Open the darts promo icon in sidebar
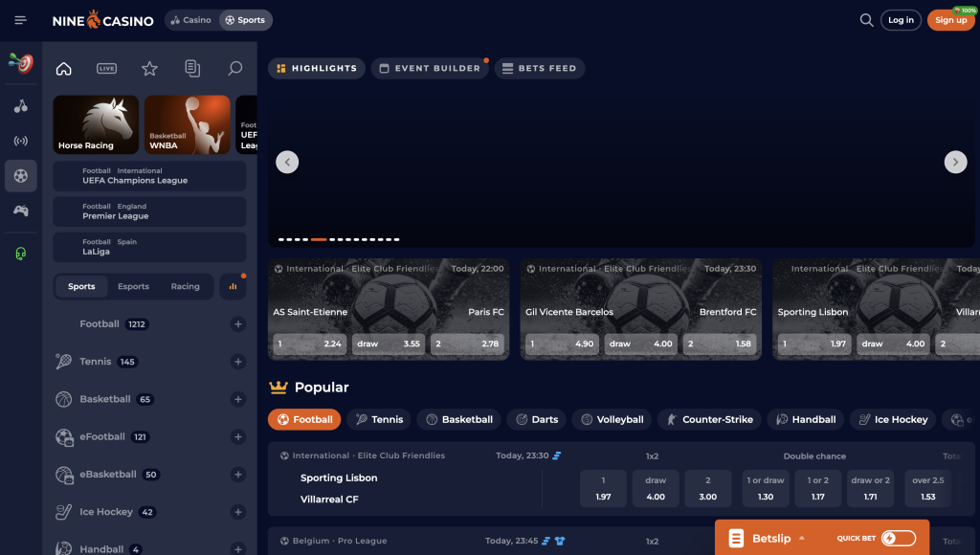The image size is (980, 555). click(21, 63)
